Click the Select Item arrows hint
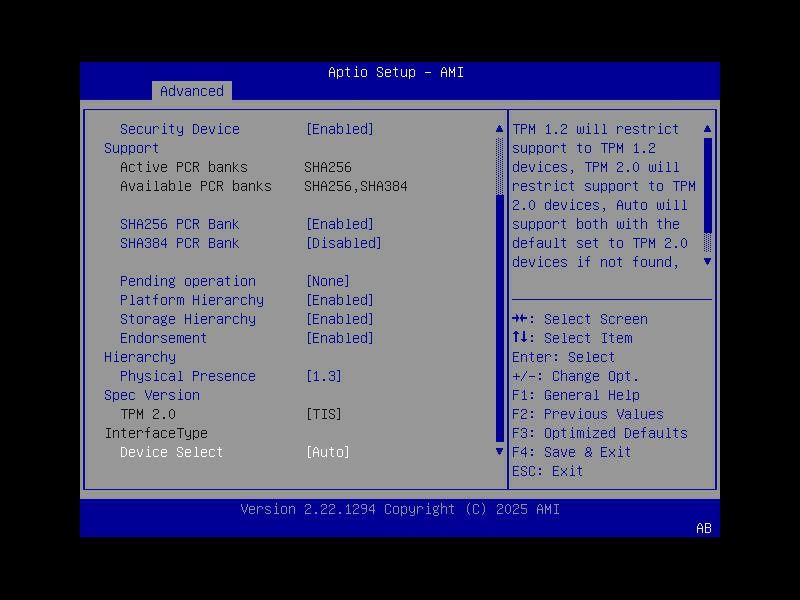Viewport: 800px width, 600px height. coord(570,338)
